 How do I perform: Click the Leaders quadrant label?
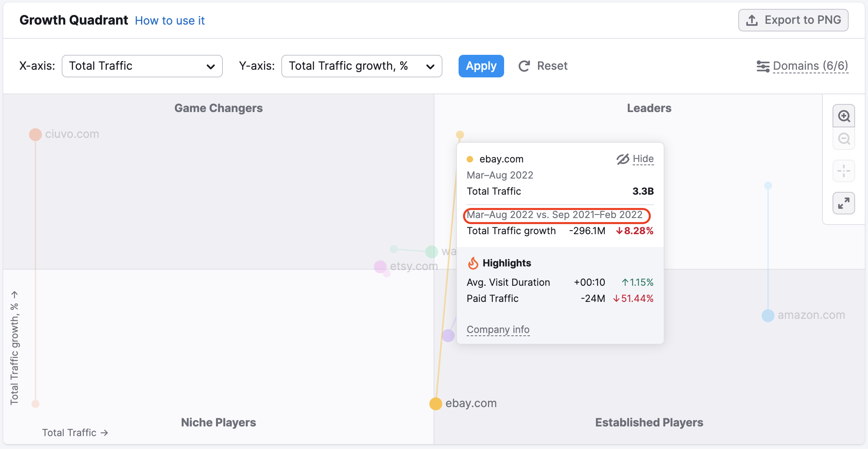coord(649,108)
